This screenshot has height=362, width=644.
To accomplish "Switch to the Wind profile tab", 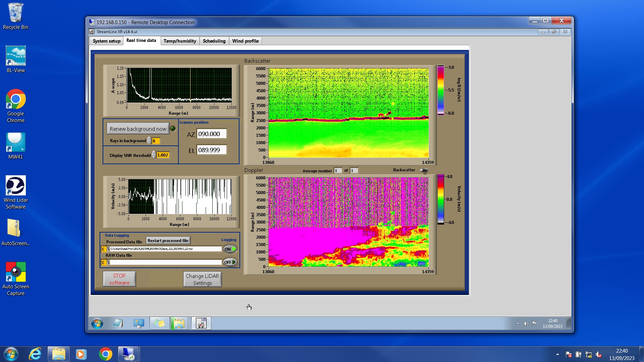I will (x=245, y=41).
